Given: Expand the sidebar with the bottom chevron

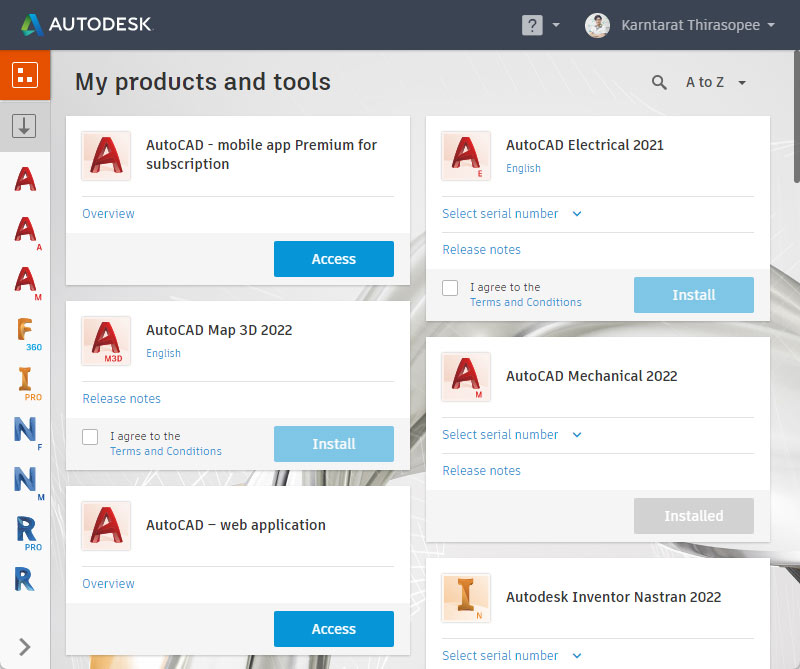Looking at the screenshot, I should (25, 647).
